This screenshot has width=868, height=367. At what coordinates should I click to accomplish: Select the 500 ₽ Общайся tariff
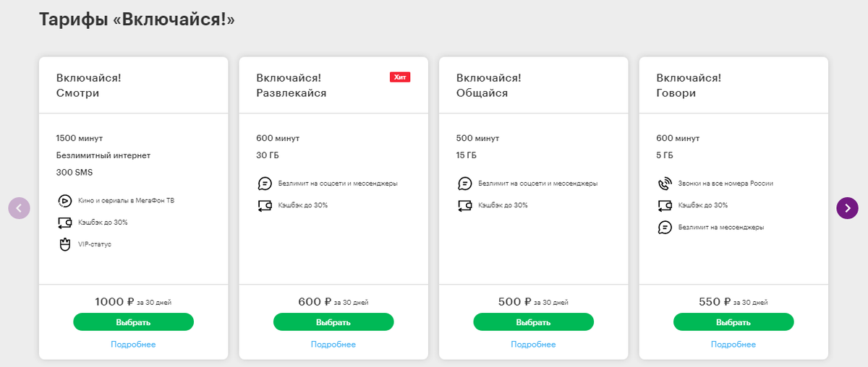534,322
